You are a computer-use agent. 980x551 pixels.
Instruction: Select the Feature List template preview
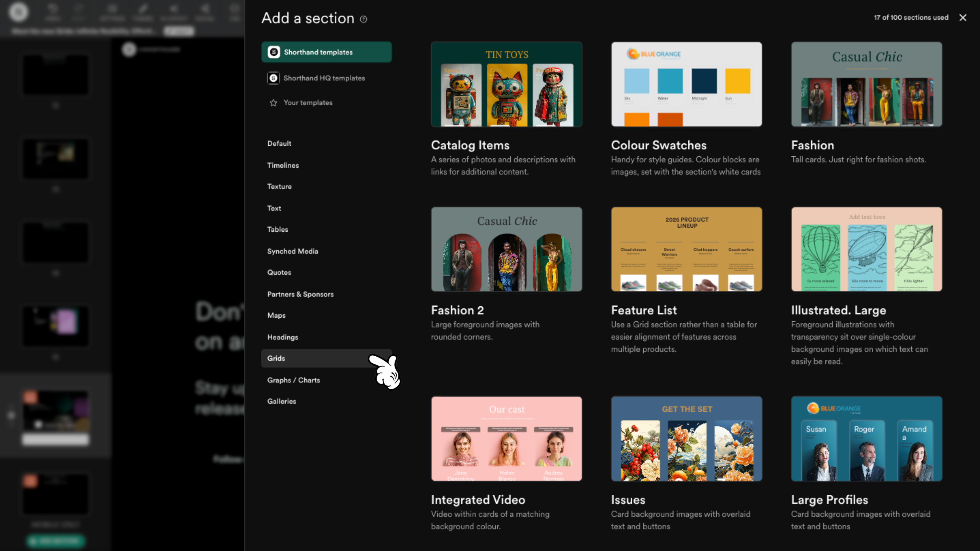pos(686,249)
